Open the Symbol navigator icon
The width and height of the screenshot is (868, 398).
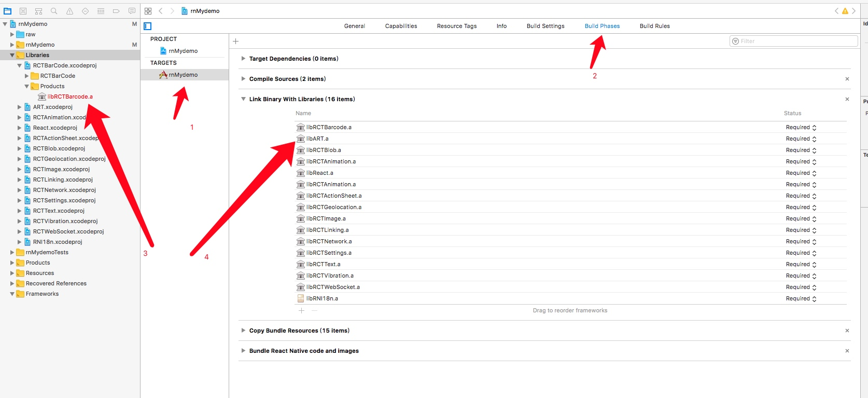click(38, 11)
